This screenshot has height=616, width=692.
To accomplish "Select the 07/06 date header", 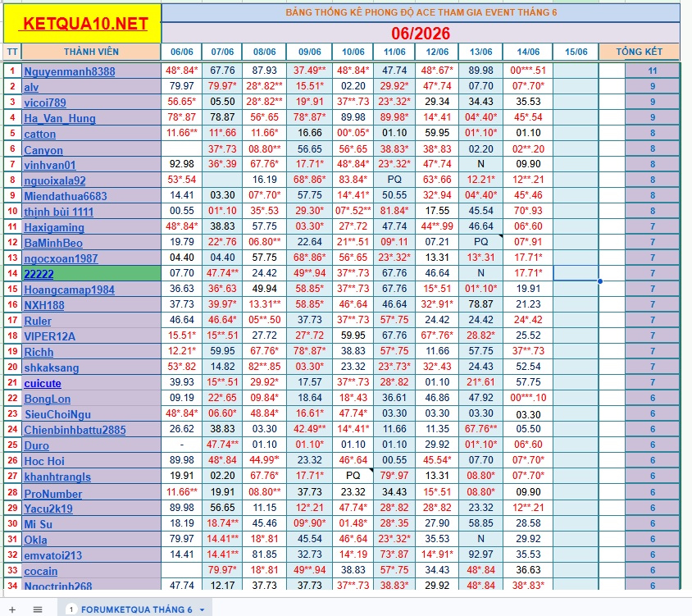I will pyautogui.click(x=222, y=52).
